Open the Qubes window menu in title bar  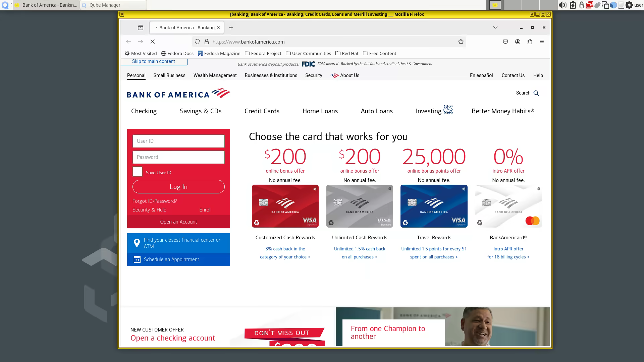pos(122,14)
